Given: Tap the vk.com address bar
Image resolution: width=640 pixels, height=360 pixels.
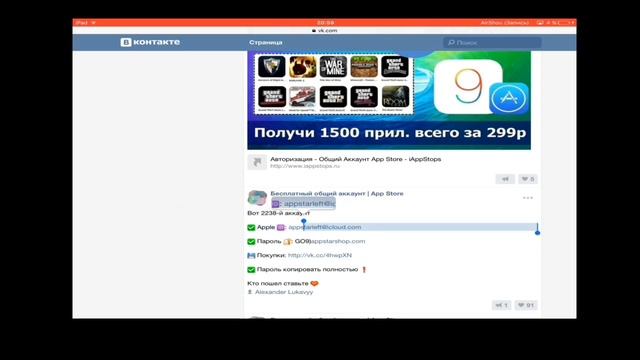Looking at the screenshot, I should click(x=325, y=31).
